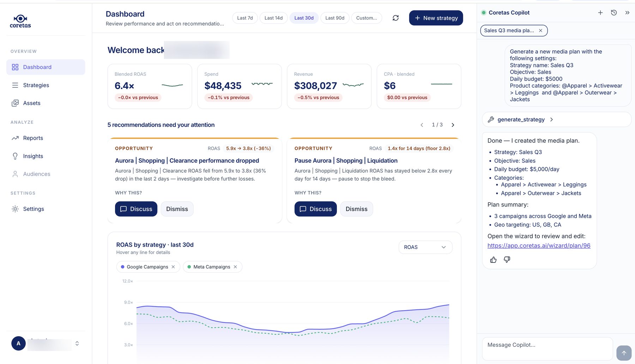Open Reports from the sidebar
This screenshot has width=635, height=364.
click(x=46, y=138)
